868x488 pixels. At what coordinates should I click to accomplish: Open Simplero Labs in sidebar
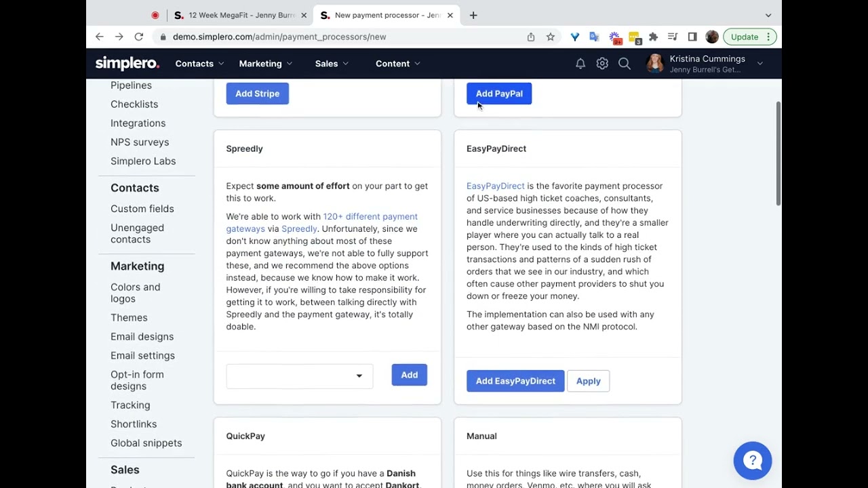click(x=143, y=161)
